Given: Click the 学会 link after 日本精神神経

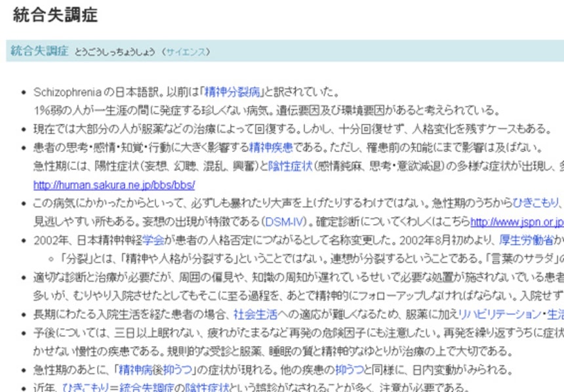Looking at the screenshot, I should (x=153, y=240).
